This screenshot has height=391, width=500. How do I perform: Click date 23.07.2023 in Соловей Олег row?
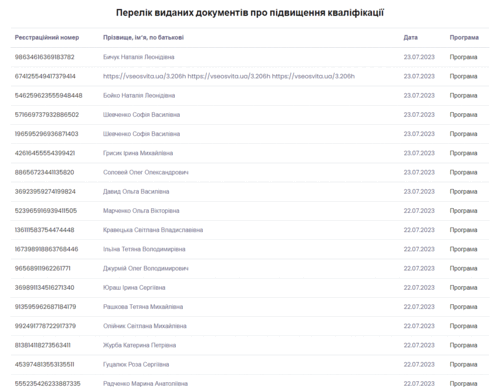(419, 172)
